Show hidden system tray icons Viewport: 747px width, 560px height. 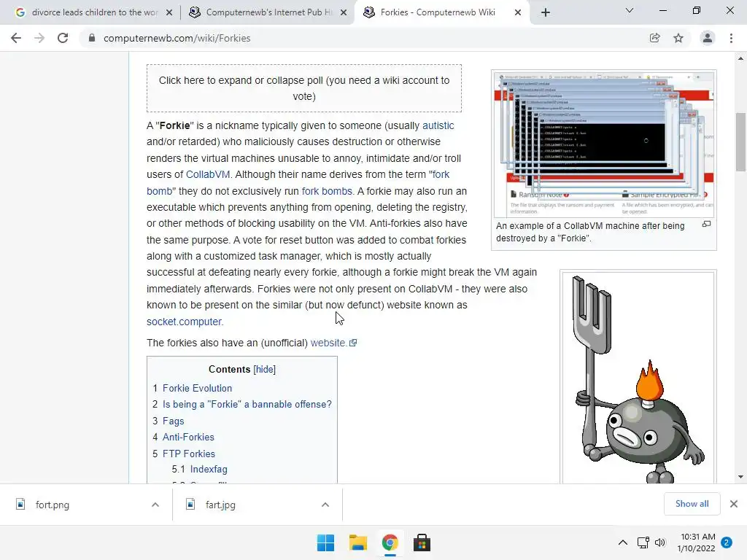point(623,542)
